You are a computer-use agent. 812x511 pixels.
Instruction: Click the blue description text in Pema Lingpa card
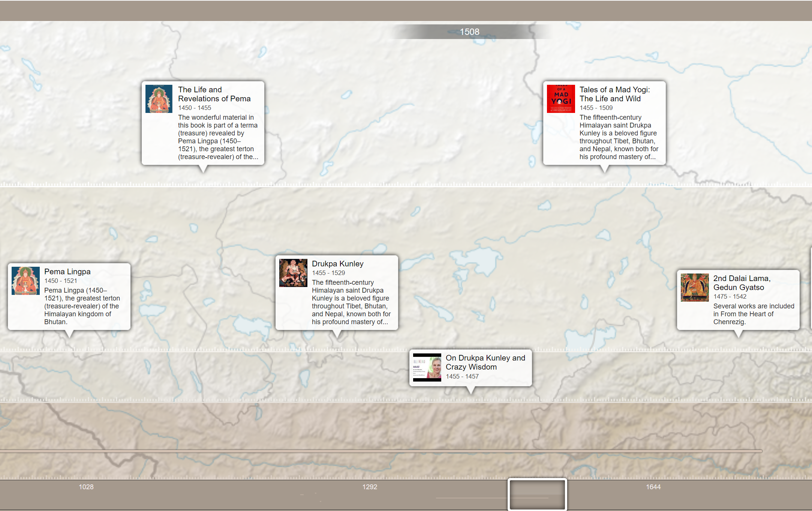tap(82, 306)
